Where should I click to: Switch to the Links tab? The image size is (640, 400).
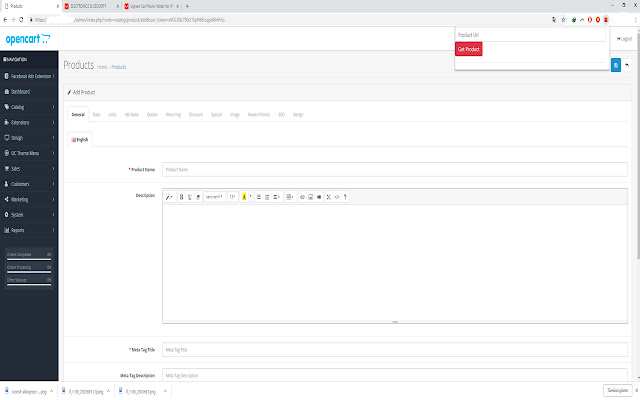113,115
